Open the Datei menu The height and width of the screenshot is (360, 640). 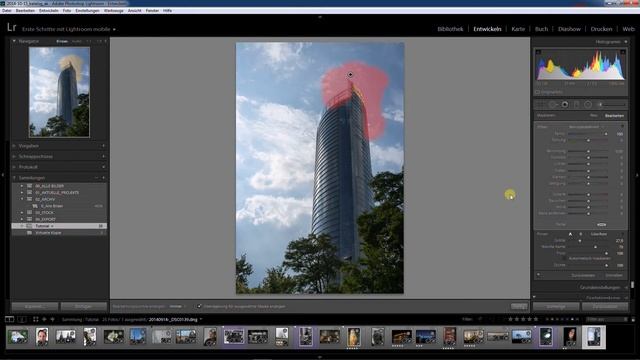[x=7, y=11]
